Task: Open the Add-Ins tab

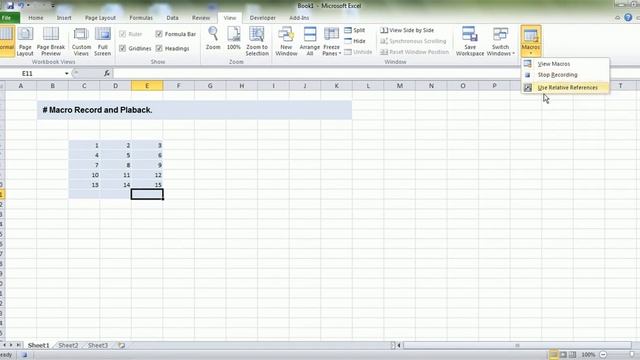Action: 299,18
